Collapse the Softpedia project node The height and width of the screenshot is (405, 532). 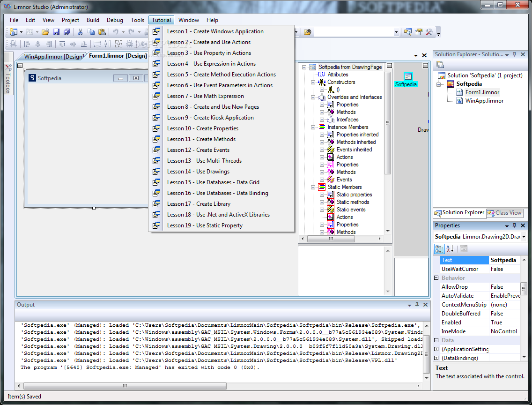[439, 84]
